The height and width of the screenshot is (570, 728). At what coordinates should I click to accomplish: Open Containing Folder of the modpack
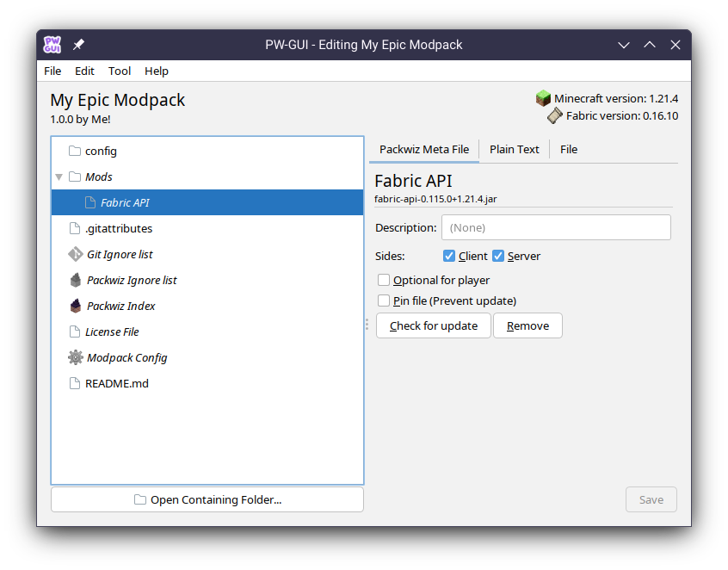(x=207, y=499)
